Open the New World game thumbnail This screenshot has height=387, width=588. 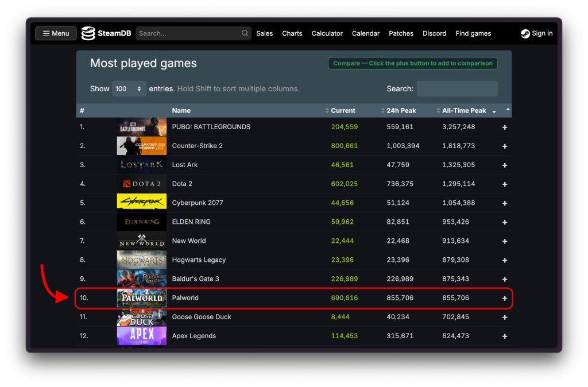(x=142, y=241)
